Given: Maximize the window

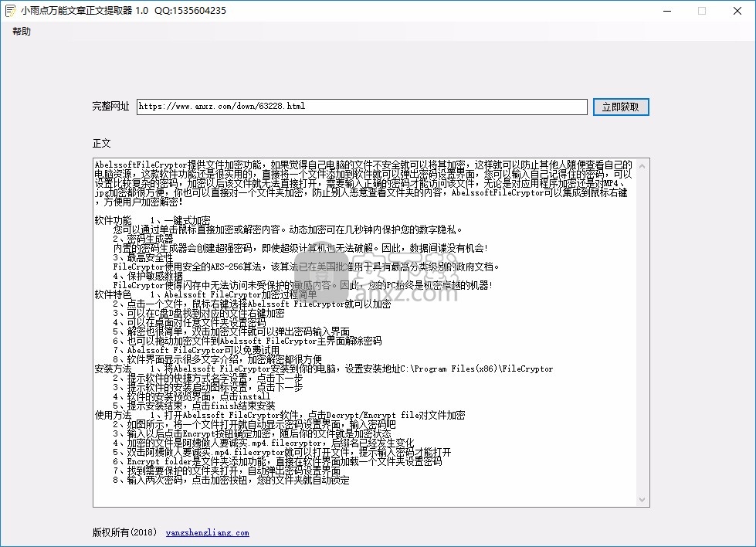Looking at the screenshot, I should click(x=702, y=11).
